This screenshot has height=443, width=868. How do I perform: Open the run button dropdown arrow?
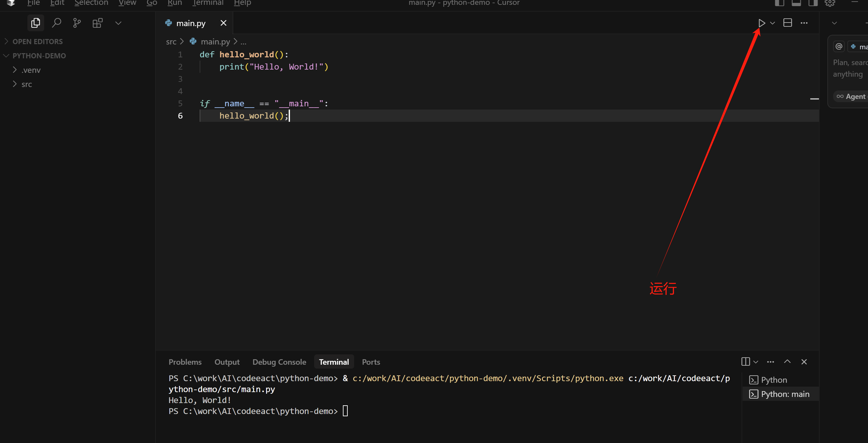[773, 23]
